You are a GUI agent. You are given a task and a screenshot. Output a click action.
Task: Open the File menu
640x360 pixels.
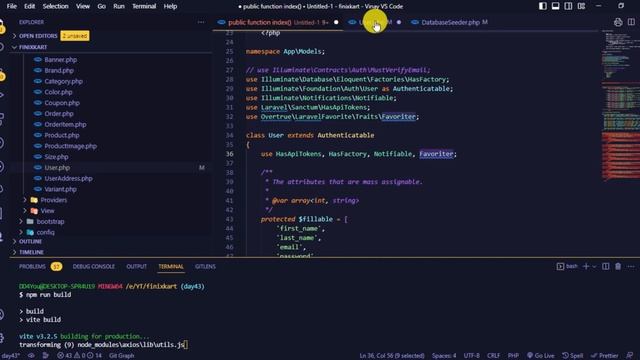12,6
